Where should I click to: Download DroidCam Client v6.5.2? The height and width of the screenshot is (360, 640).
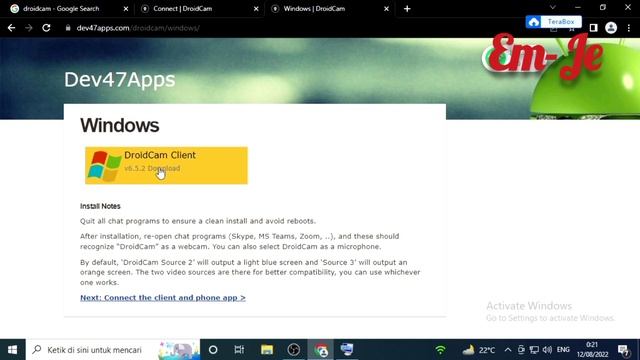tap(166, 165)
